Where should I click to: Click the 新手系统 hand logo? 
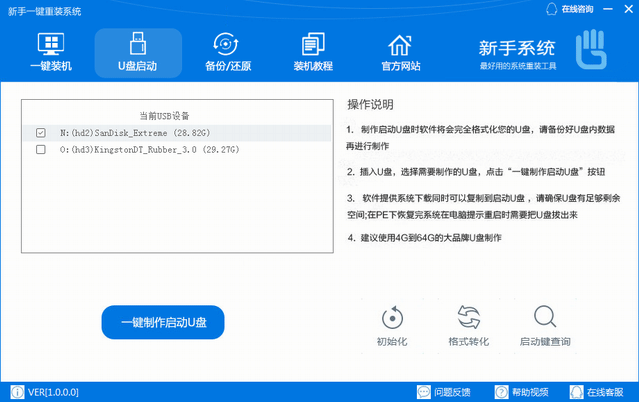(x=591, y=49)
